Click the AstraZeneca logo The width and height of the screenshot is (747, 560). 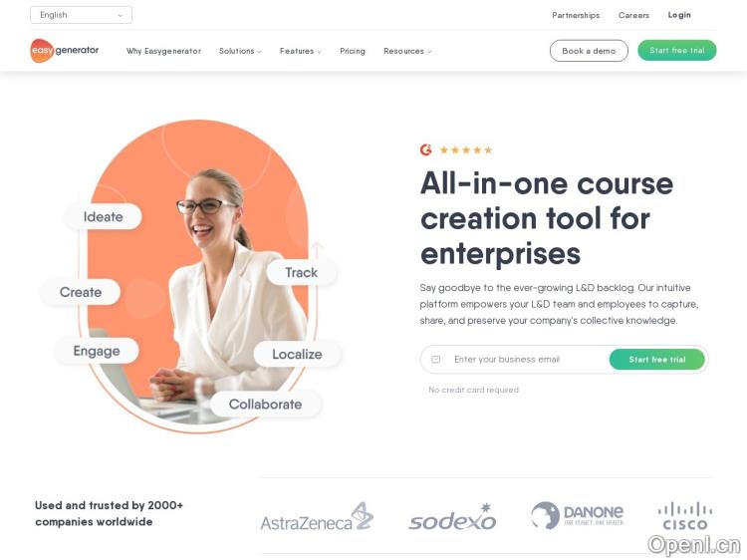317,516
